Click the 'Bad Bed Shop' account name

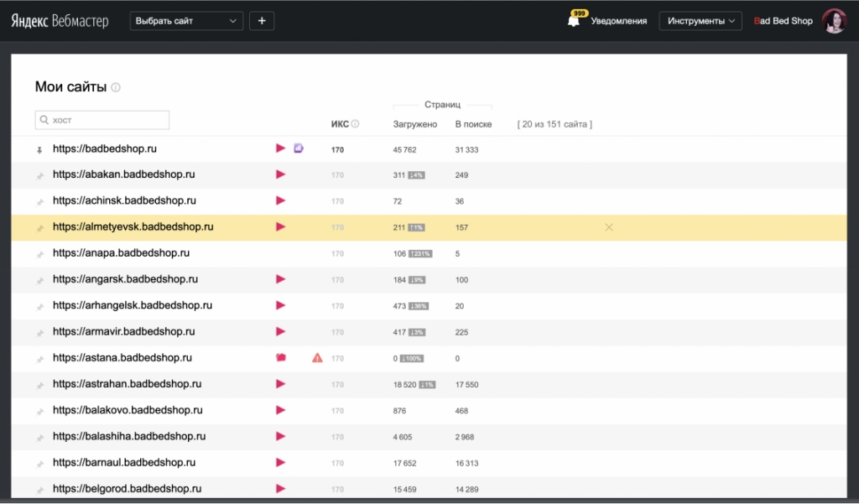(x=783, y=21)
